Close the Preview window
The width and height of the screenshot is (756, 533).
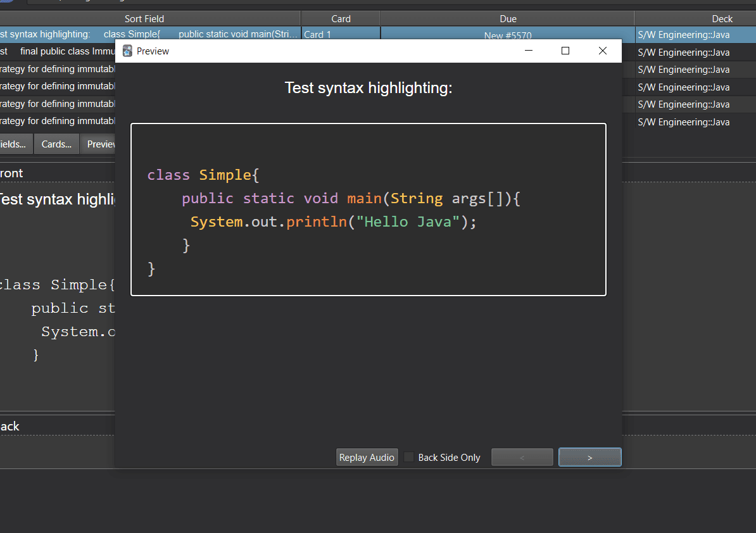pyautogui.click(x=602, y=51)
